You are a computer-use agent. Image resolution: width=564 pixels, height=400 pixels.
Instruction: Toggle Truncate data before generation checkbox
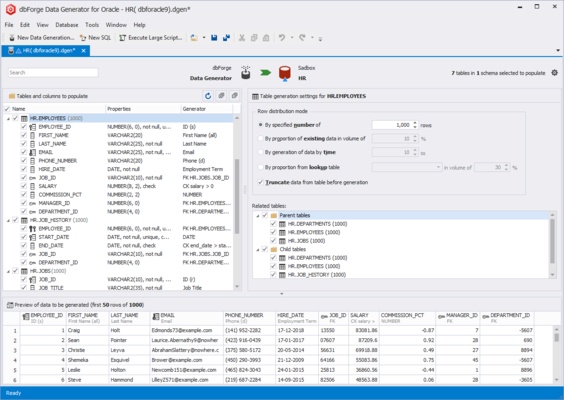[x=261, y=182]
